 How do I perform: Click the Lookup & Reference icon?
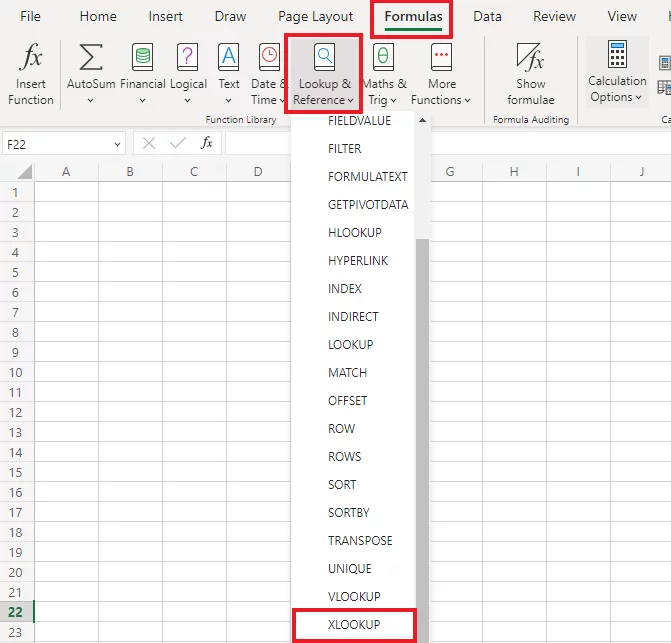click(324, 57)
